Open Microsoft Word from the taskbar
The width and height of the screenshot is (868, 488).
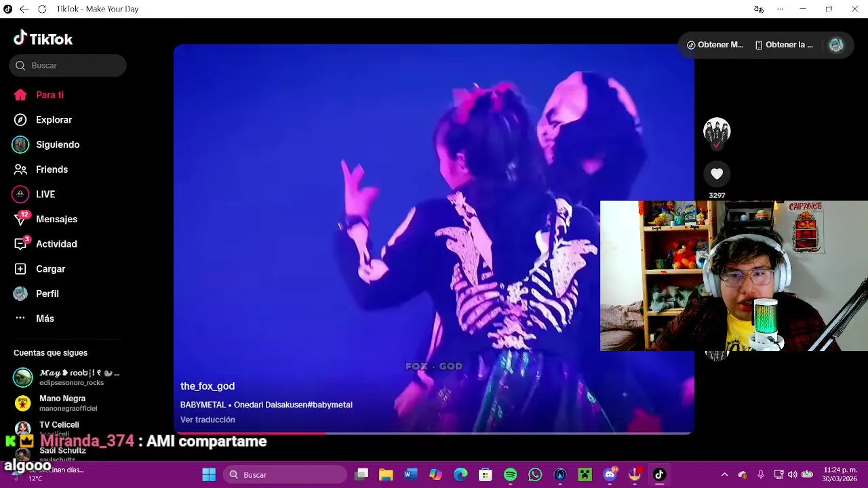[410, 474]
